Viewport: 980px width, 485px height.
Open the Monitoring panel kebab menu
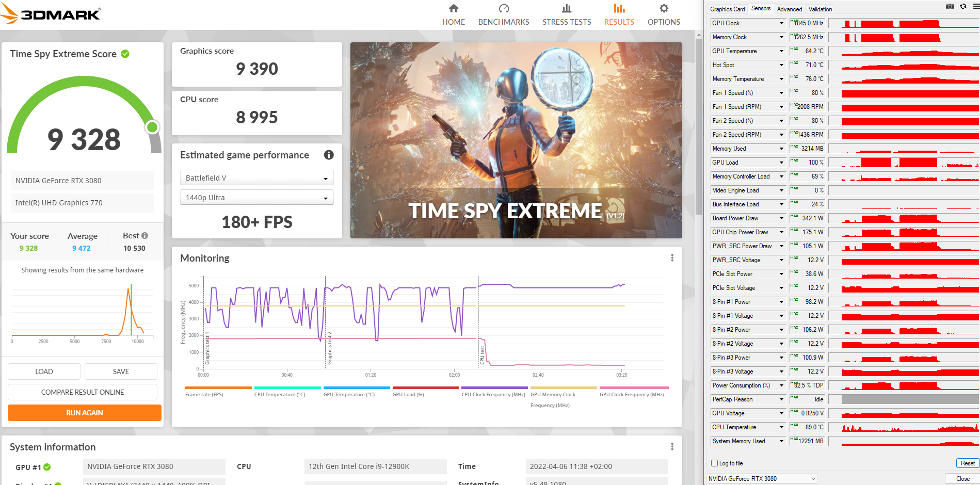tap(672, 258)
